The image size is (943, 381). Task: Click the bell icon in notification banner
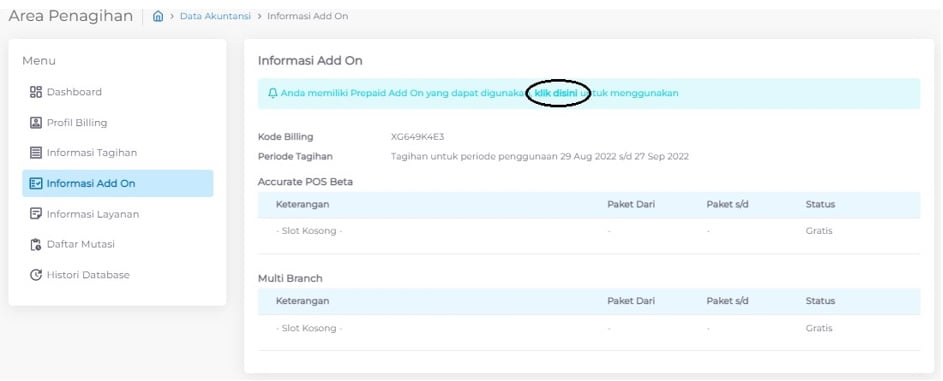coord(273,93)
